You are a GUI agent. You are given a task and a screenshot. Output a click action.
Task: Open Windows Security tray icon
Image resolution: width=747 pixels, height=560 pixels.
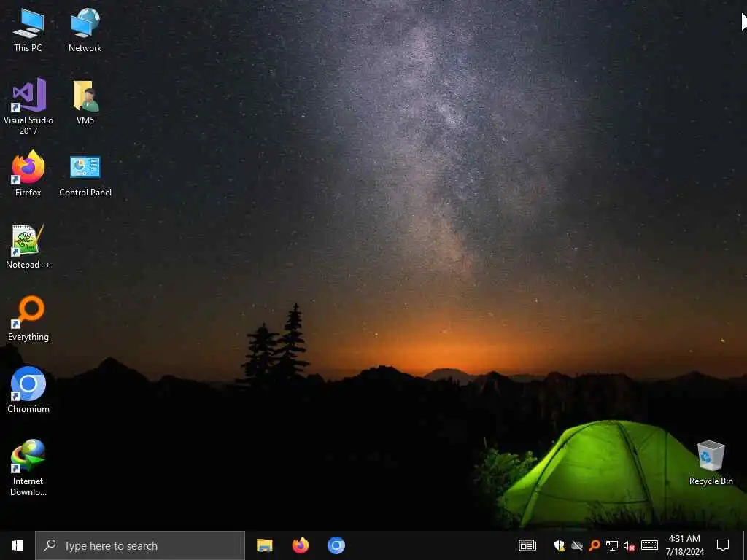560,545
